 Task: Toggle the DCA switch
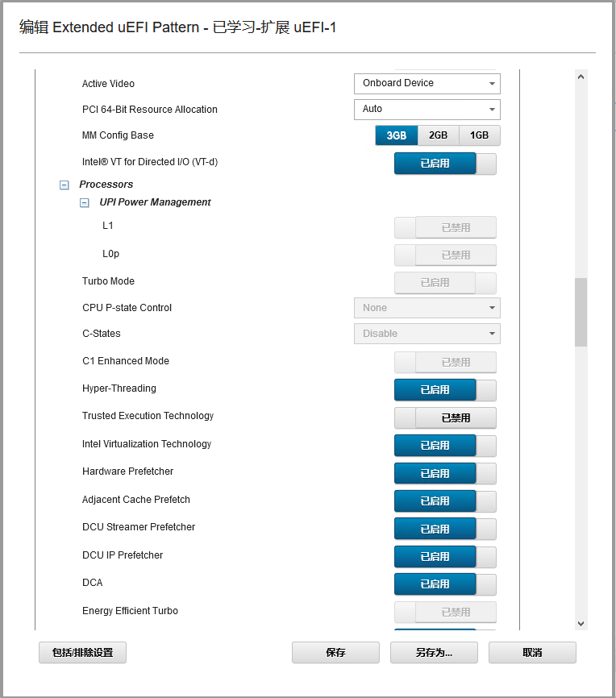point(445,584)
